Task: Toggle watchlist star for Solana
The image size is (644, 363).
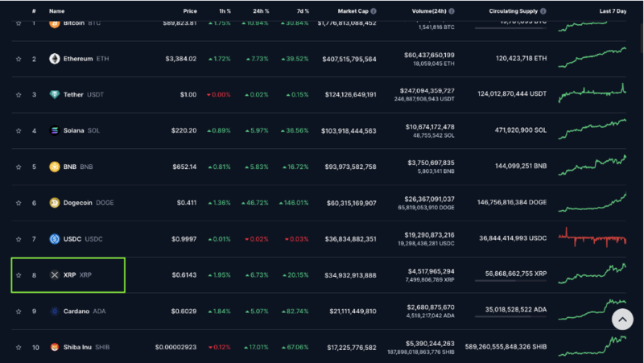Action: click(x=19, y=131)
